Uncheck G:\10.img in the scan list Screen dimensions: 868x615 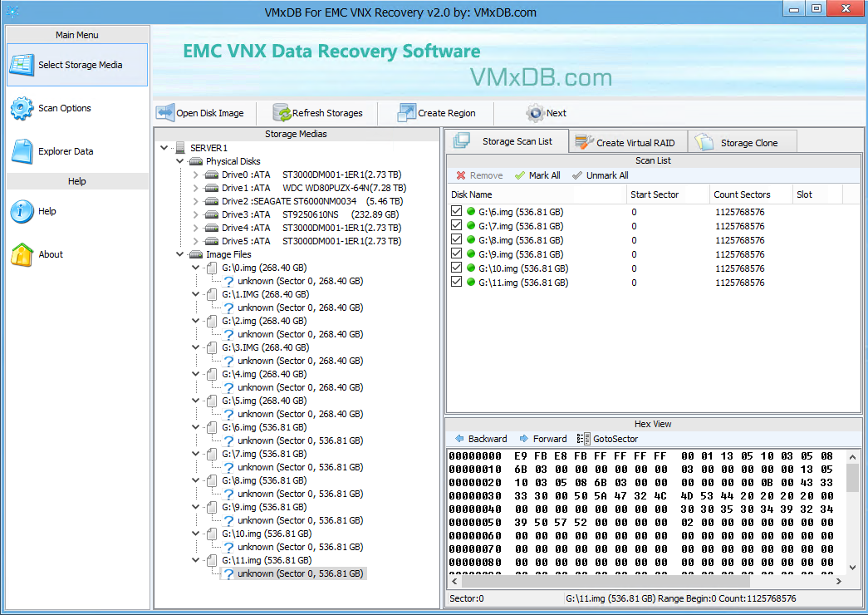tap(456, 268)
